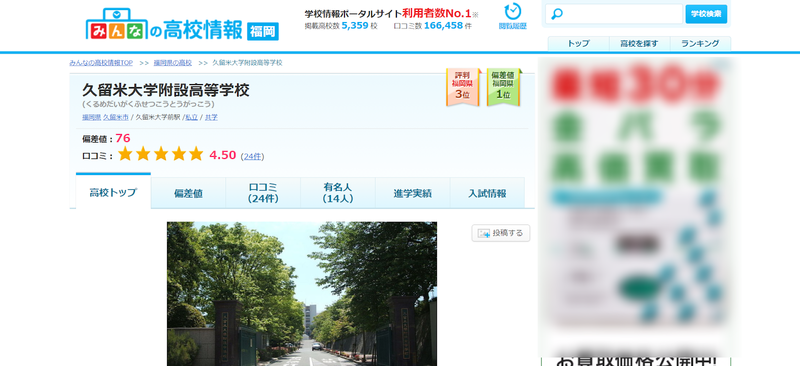Click the 投稿する photo post button
This screenshot has width=800, height=366.
[501, 233]
